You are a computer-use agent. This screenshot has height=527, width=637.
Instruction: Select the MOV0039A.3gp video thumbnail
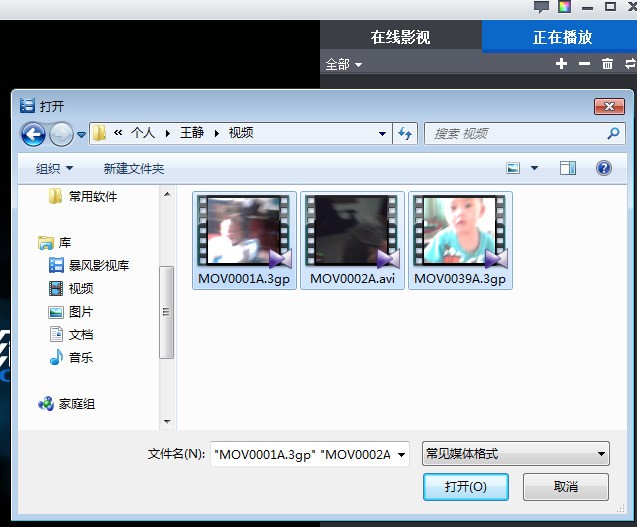click(460, 240)
